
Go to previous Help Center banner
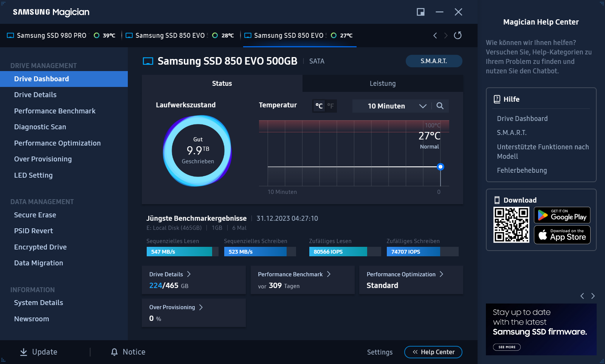pos(582,296)
